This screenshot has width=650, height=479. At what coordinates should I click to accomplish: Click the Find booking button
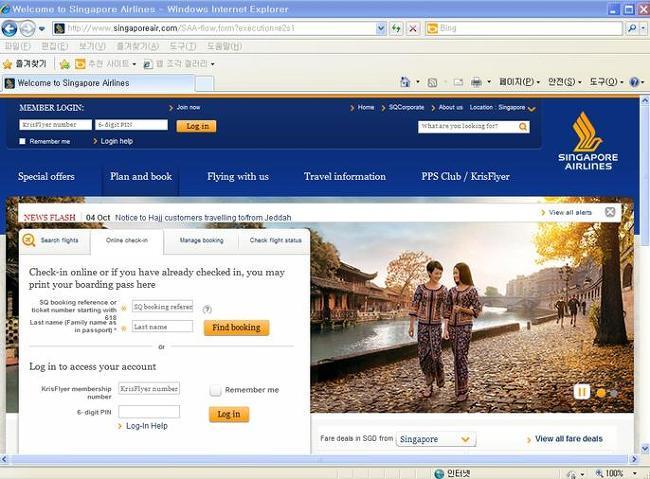[236, 328]
